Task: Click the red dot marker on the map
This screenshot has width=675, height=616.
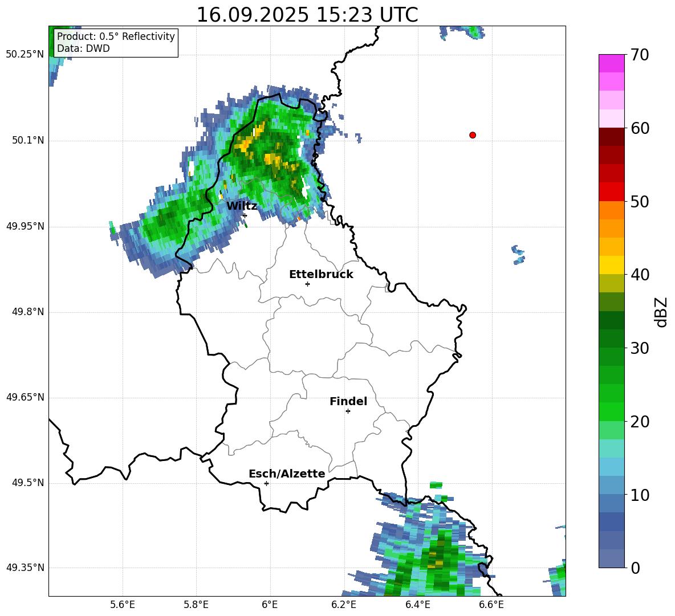Action: [x=473, y=135]
